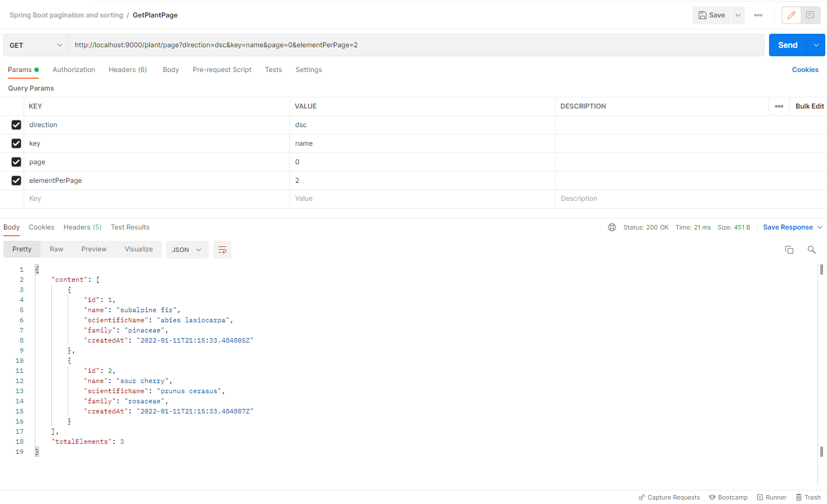This screenshot has width=827, height=504.
Task: Uncheck the direction query parameter
Action: (16, 124)
